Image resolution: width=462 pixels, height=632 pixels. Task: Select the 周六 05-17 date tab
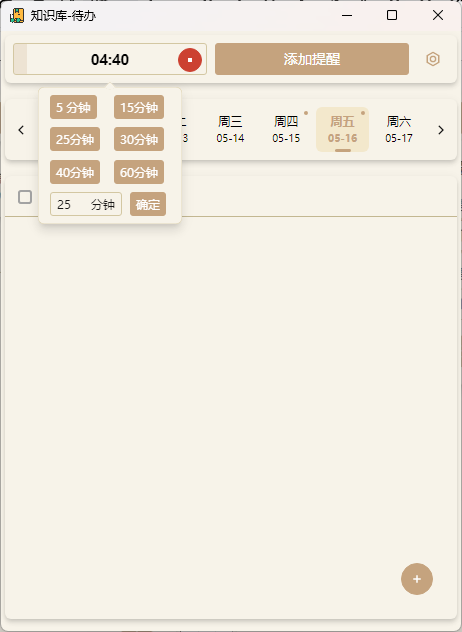399,129
